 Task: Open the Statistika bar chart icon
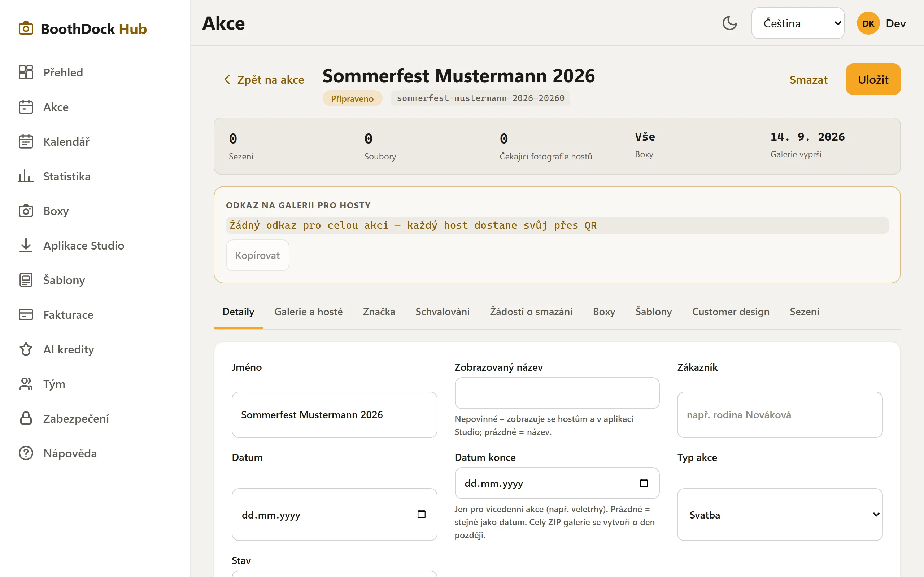click(26, 176)
